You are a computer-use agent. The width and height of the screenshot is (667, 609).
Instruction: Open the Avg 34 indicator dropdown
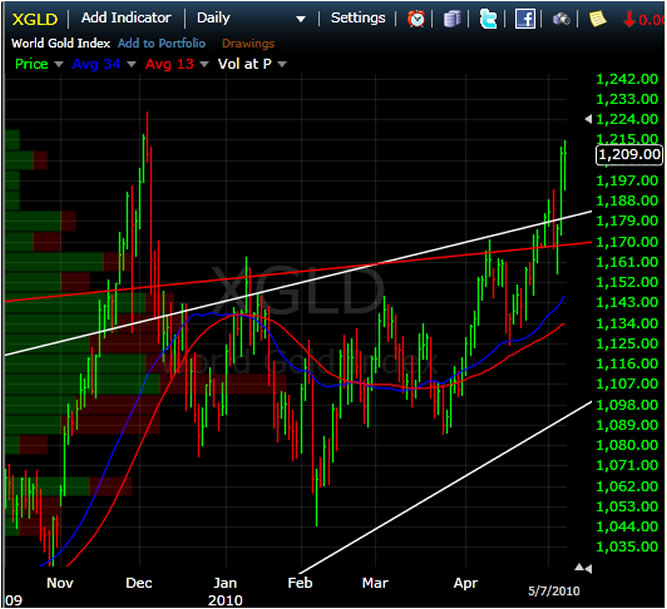coord(129,64)
